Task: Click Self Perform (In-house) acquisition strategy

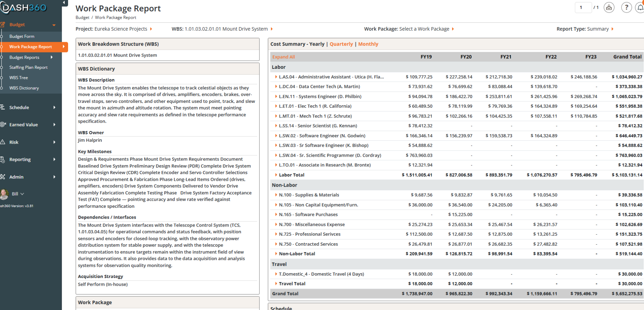Action: click(x=103, y=284)
